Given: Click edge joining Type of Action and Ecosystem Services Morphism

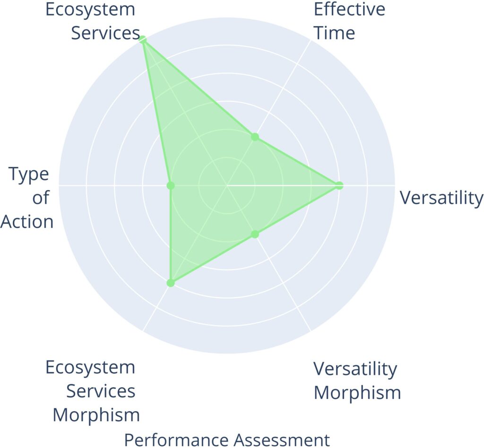Looking at the screenshot, I should coord(171,234).
